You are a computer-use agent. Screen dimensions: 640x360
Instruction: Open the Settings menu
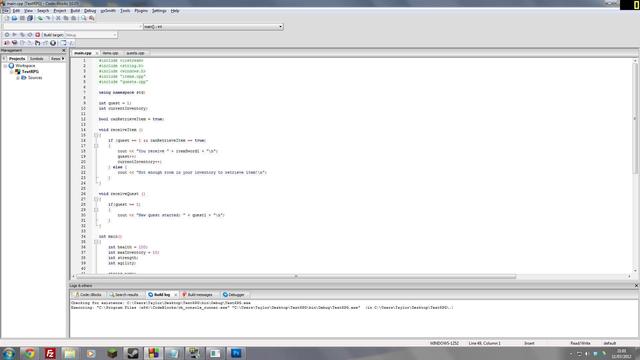coord(159,11)
